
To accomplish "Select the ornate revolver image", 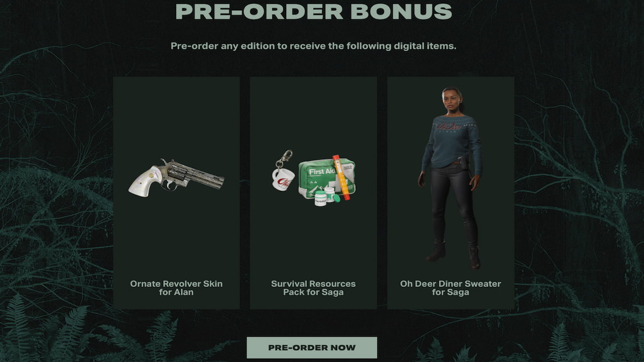I will point(177,178).
